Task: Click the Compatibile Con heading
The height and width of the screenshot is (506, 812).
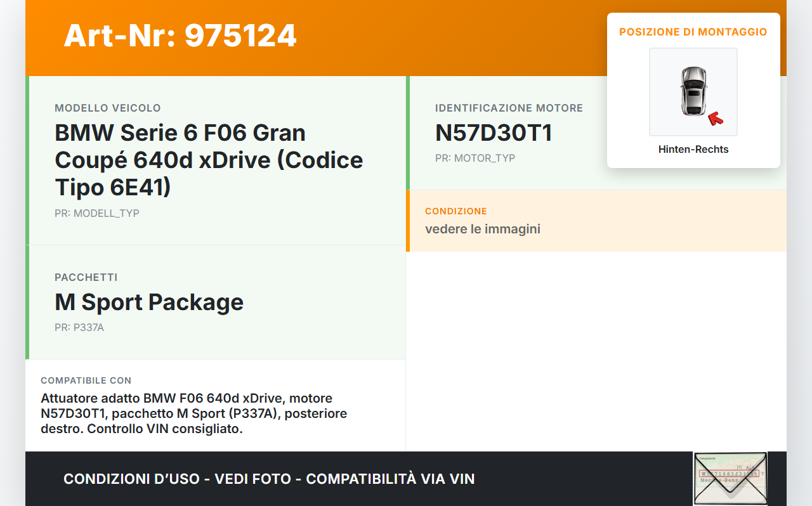Action: tap(86, 380)
